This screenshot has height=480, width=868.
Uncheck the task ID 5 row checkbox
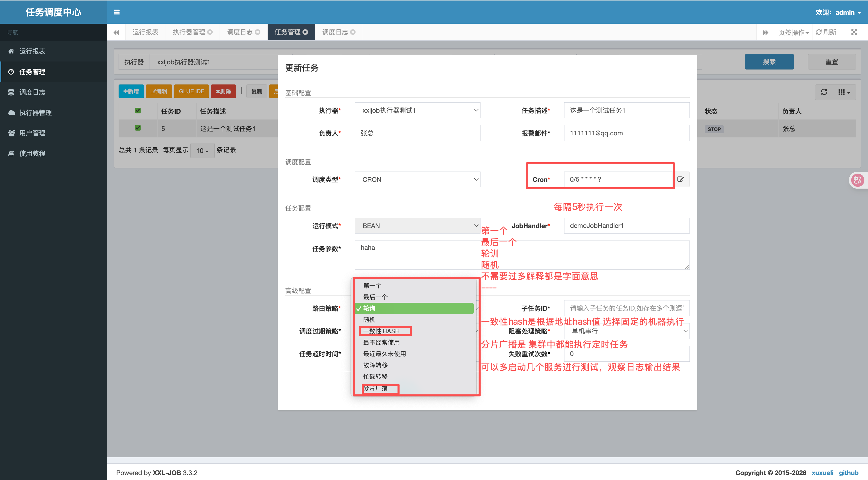138,128
